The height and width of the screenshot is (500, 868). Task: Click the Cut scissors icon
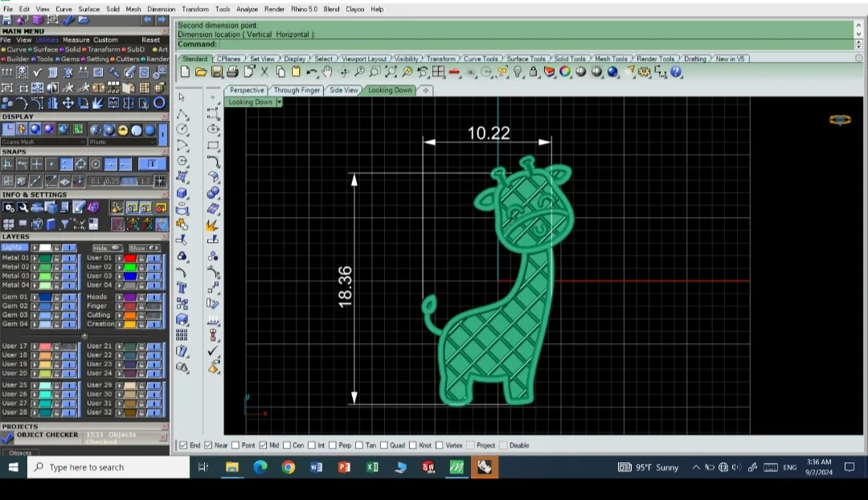(x=264, y=72)
